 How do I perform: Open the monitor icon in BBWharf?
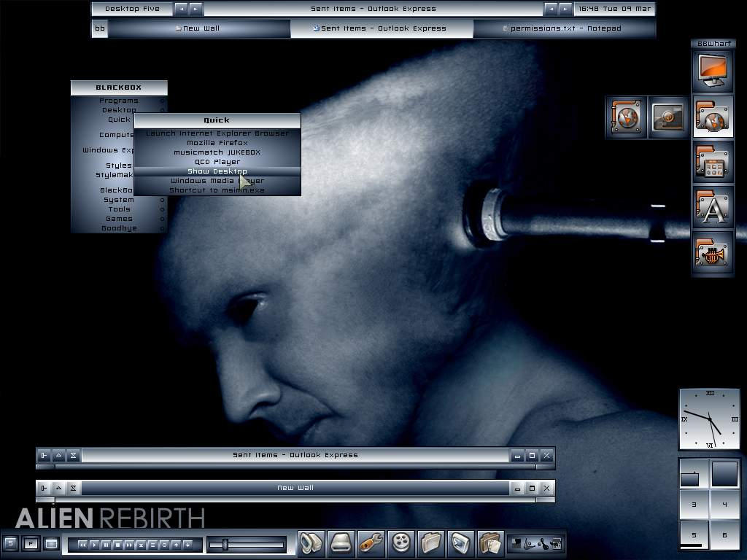pyautogui.click(x=713, y=71)
